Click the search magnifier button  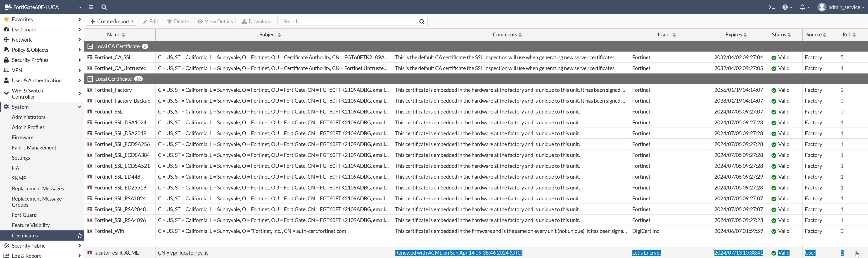click(x=422, y=21)
